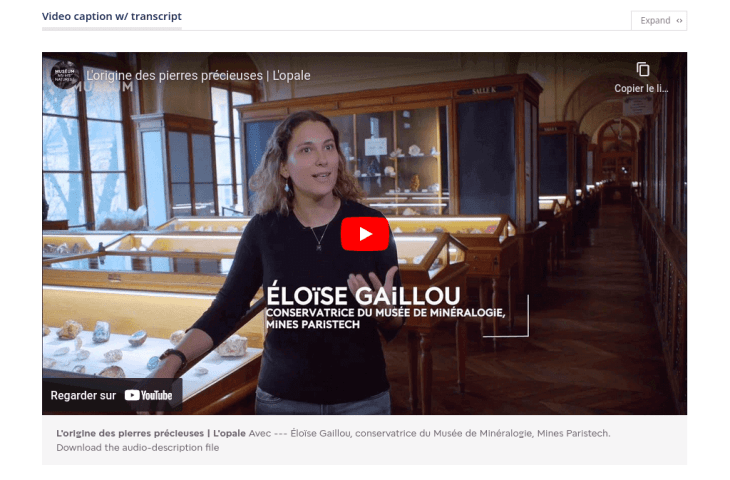This screenshot has height=480, width=730.
Task: Click the YouTube logo in player corner
Action: click(x=149, y=395)
